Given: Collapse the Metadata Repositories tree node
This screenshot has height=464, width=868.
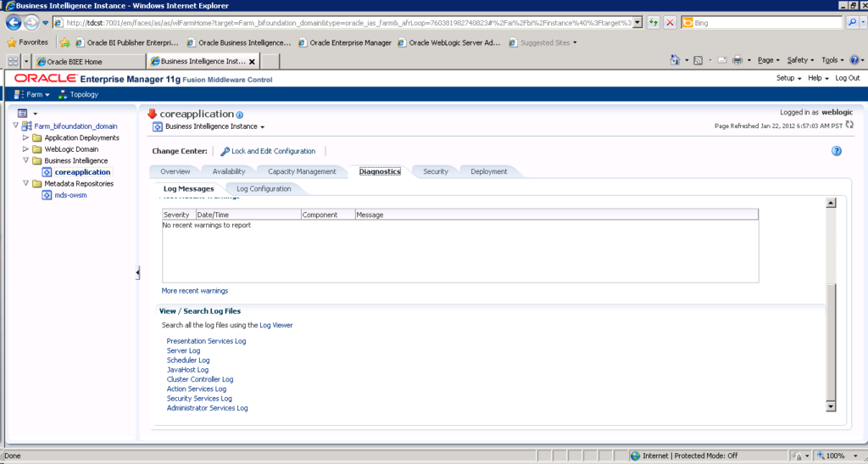Looking at the screenshot, I should click(25, 183).
